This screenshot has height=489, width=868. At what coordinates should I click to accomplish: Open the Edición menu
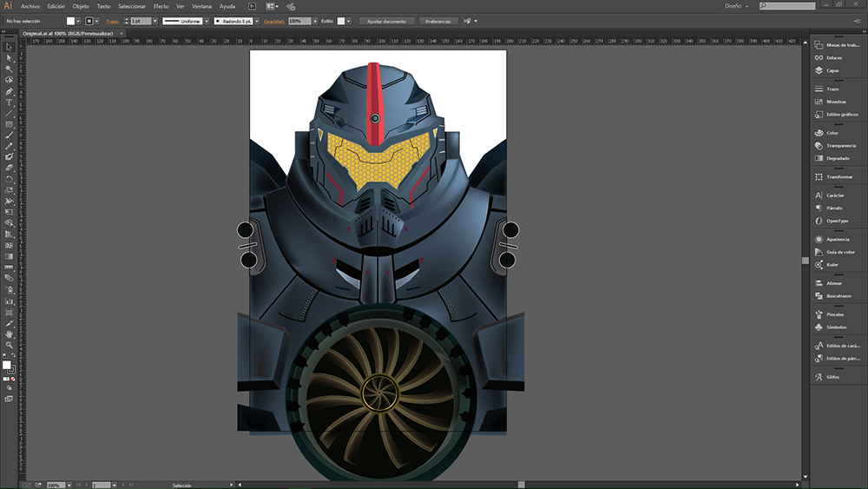56,7
